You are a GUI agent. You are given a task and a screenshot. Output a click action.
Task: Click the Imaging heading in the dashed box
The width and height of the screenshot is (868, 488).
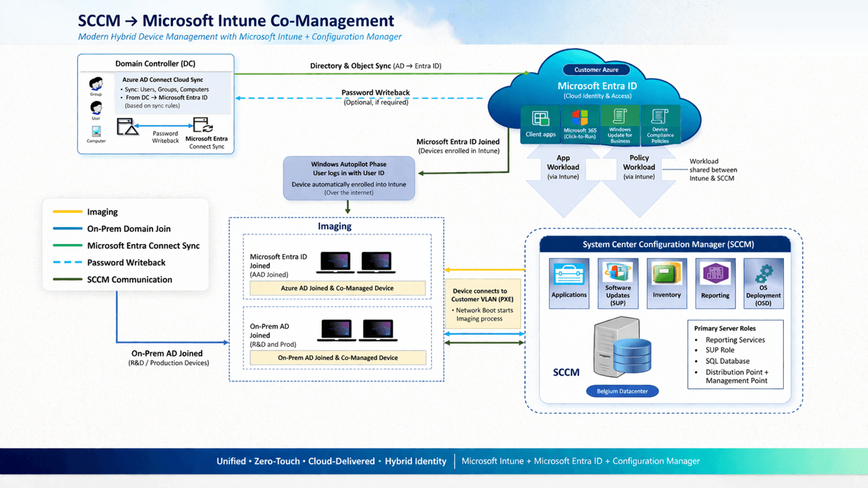(335, 226)
